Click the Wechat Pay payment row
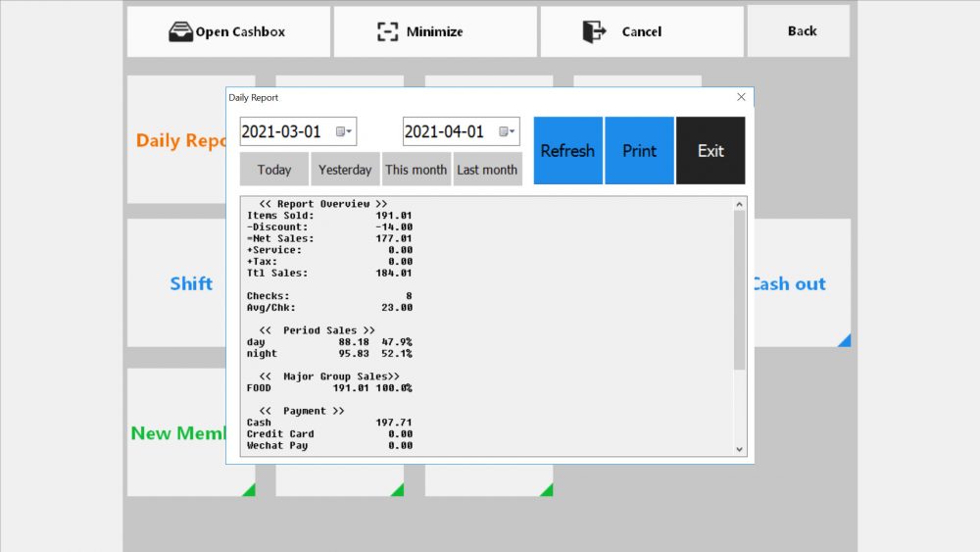 329,446
